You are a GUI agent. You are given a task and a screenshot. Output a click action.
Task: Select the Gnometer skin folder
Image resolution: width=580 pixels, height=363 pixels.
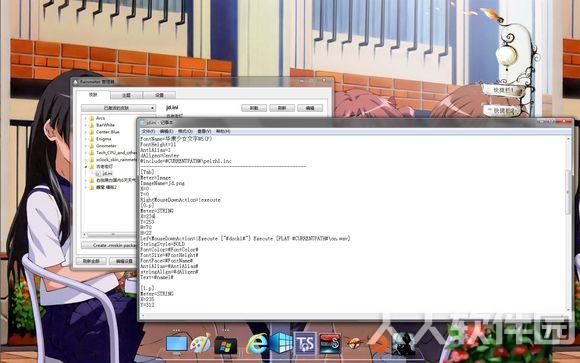[x=106, y=146]
